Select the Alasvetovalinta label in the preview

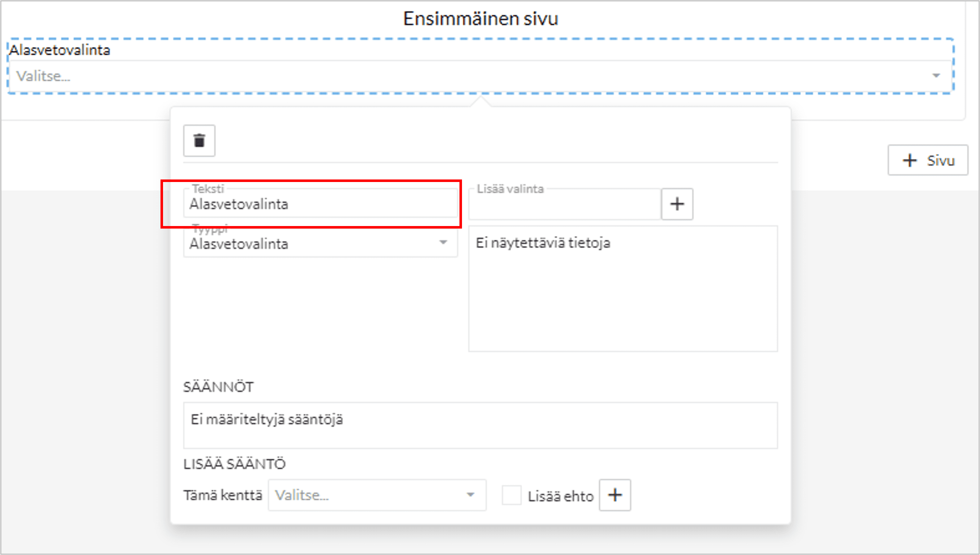(60, 50)
